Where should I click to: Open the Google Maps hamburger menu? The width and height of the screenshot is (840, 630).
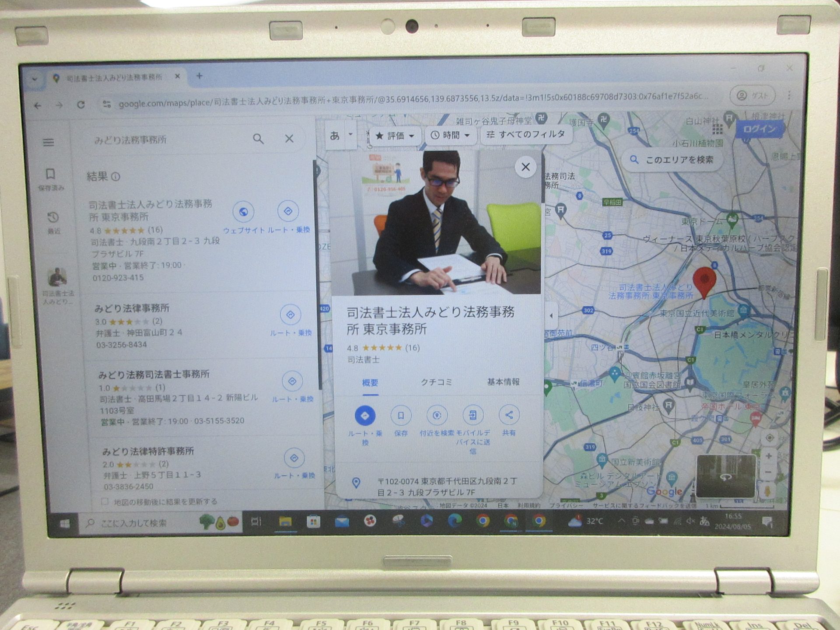(49, 143)
